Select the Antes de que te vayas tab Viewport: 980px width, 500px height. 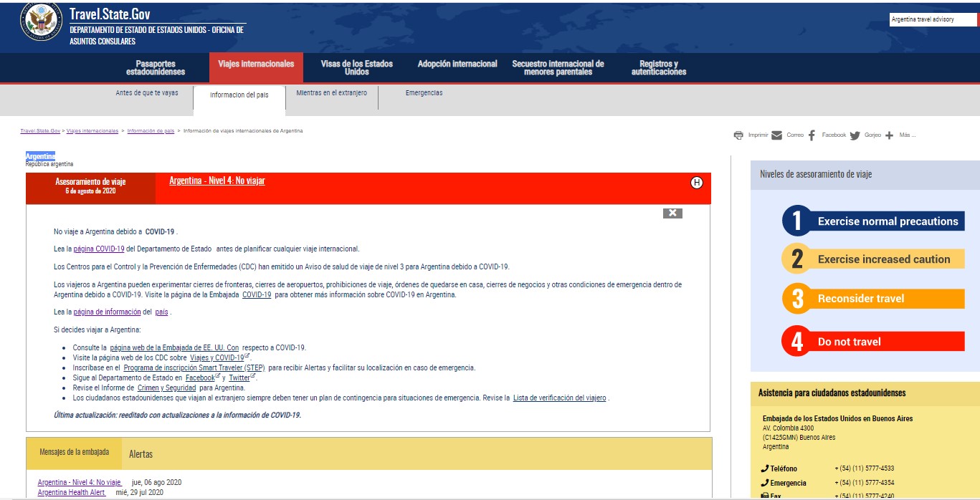pyautogui.click(x=147, y=93)
